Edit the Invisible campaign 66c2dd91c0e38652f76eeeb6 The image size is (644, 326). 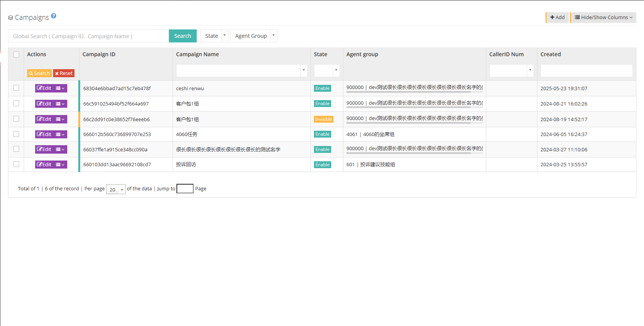(x=44, y=119)
